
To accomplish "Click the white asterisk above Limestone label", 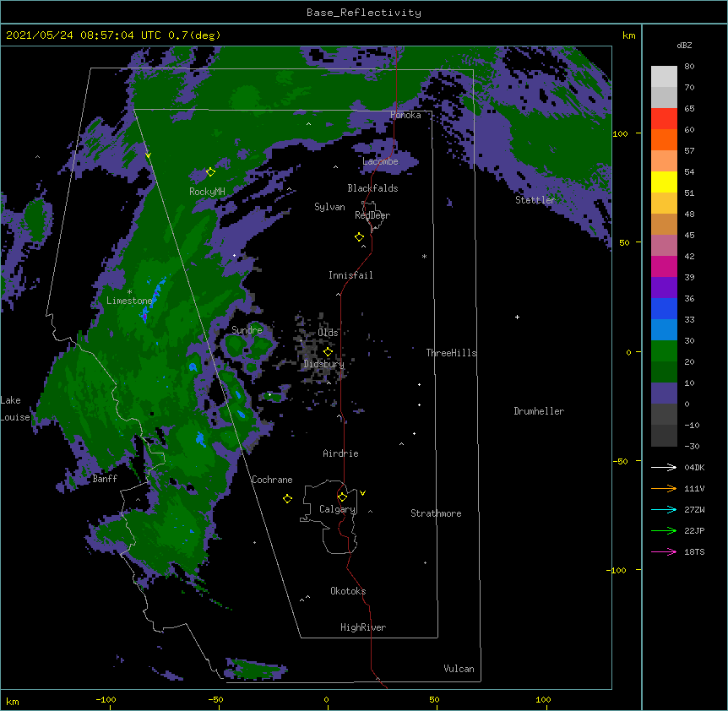I will (129, 292).
